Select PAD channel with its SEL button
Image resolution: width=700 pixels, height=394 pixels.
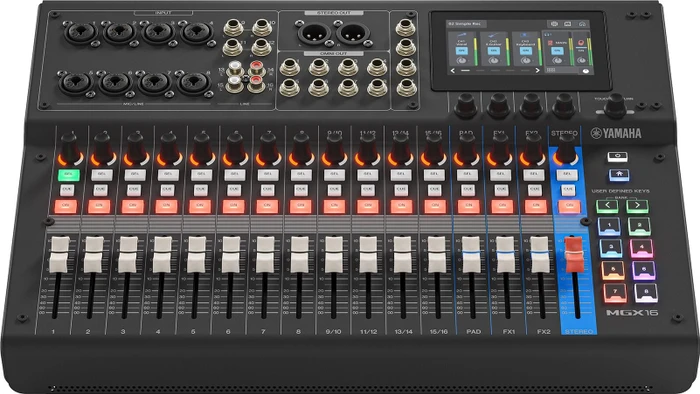467,174
